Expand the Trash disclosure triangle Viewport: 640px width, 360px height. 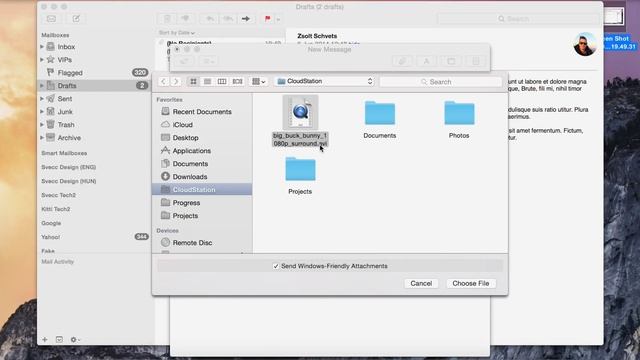click(42, 124)
